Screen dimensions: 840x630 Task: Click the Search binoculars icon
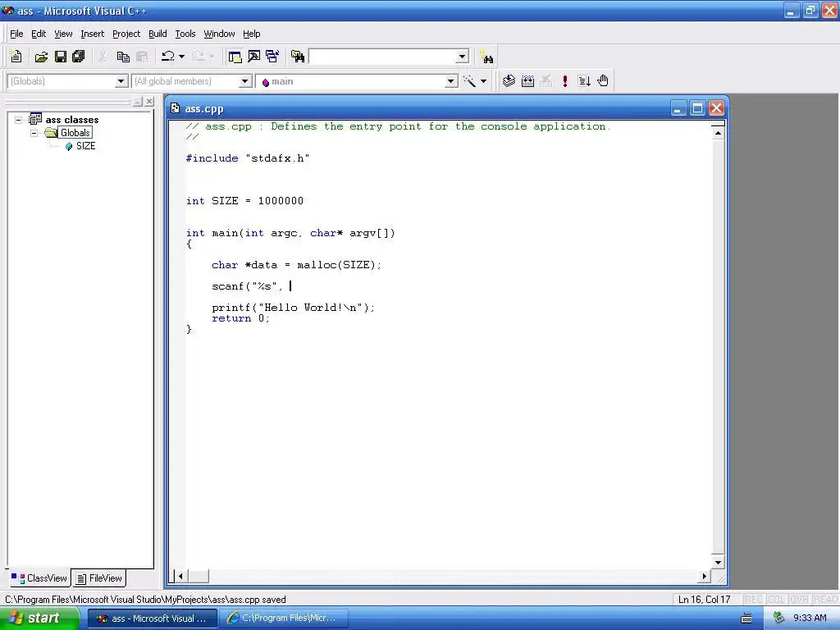tap(486, 57)
